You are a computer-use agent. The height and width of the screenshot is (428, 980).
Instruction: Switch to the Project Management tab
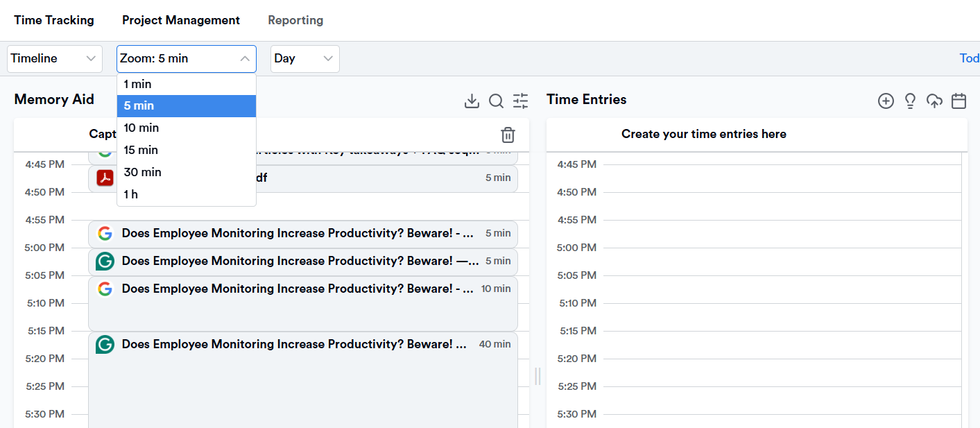tap(180, 20)
